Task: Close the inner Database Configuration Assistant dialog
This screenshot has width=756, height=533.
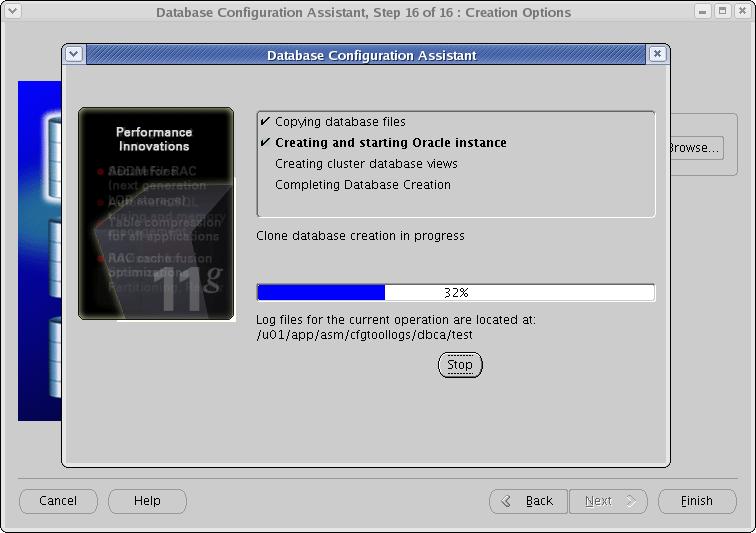Action: tap(657, 54)
